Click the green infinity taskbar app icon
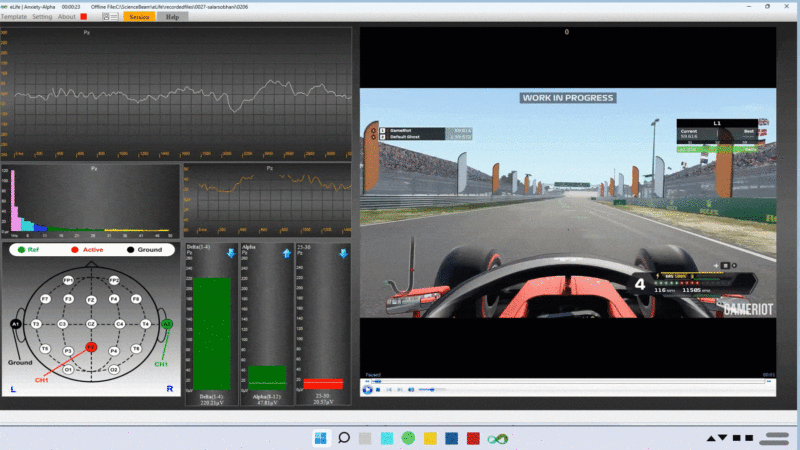Screen dimensions: 800x450 496,438
